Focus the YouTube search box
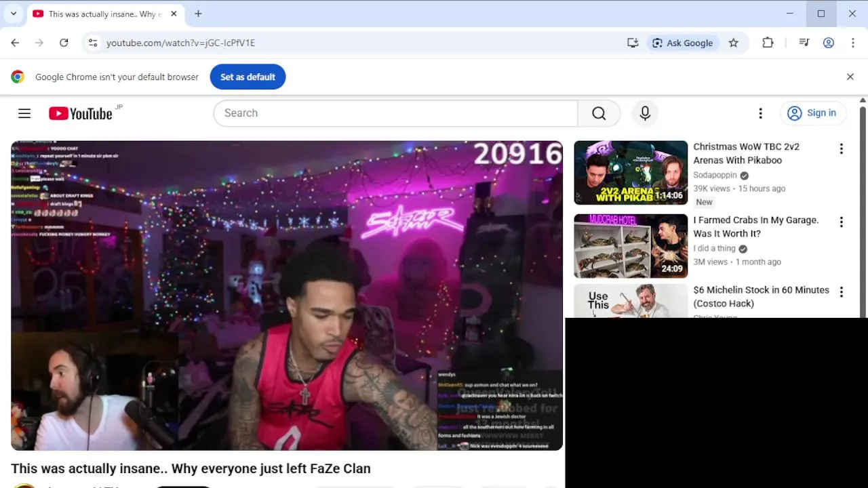Viewport: 868px width, 488px height. tap(395, 113)
